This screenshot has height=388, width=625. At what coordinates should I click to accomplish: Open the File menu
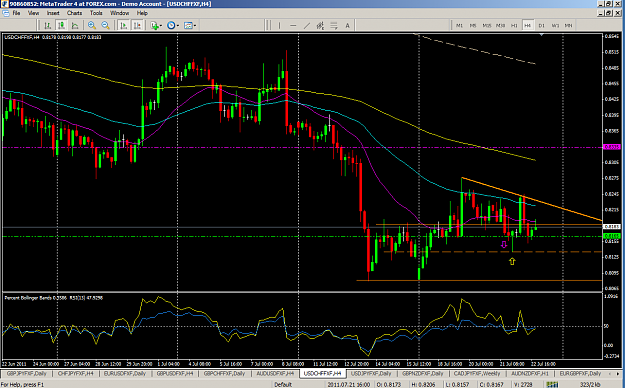click(16, 13)
